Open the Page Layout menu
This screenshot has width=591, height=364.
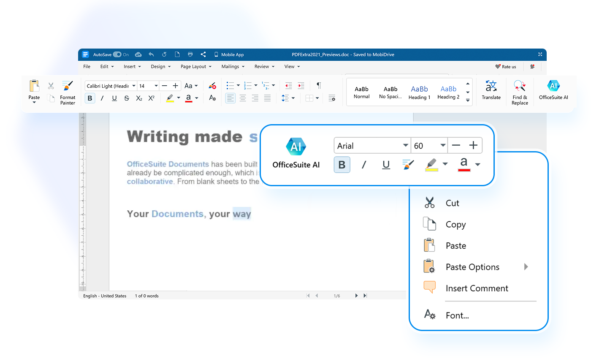[x=196, y=67]
